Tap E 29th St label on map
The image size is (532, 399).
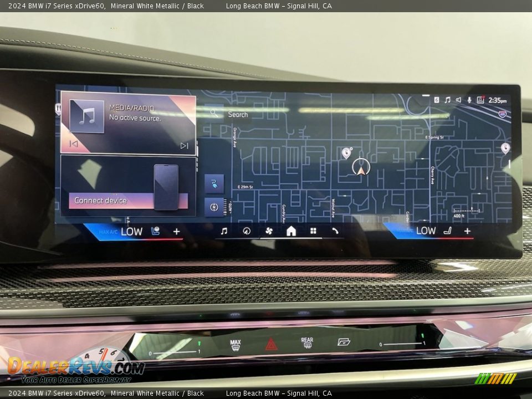(245, 187)
